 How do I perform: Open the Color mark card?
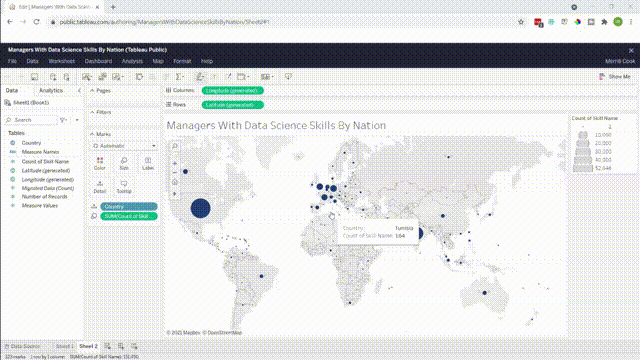[x=100, y=163]
